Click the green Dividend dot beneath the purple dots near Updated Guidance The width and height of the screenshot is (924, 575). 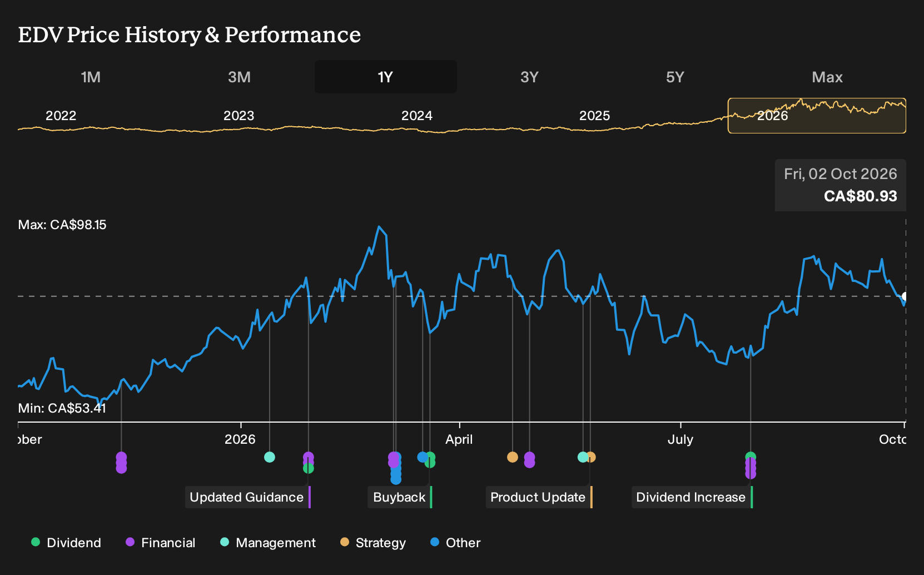(x=309, y=468)
